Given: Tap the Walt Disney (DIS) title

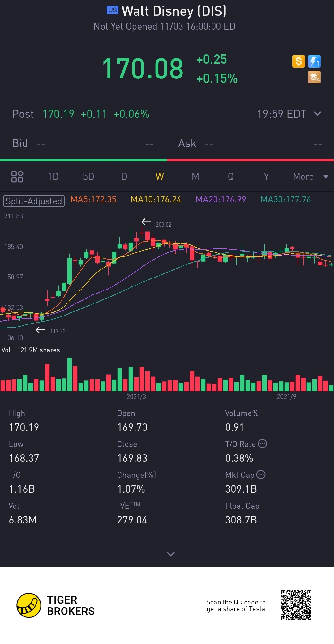Looking at the screenshot, I should (x=174, y=11).
